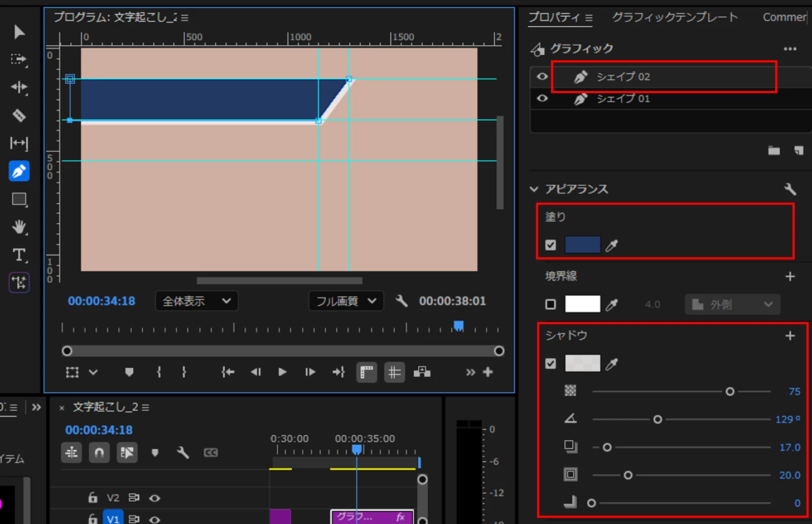
Task: Select the Selection arrow tool
Action: (x=19, y=32)
